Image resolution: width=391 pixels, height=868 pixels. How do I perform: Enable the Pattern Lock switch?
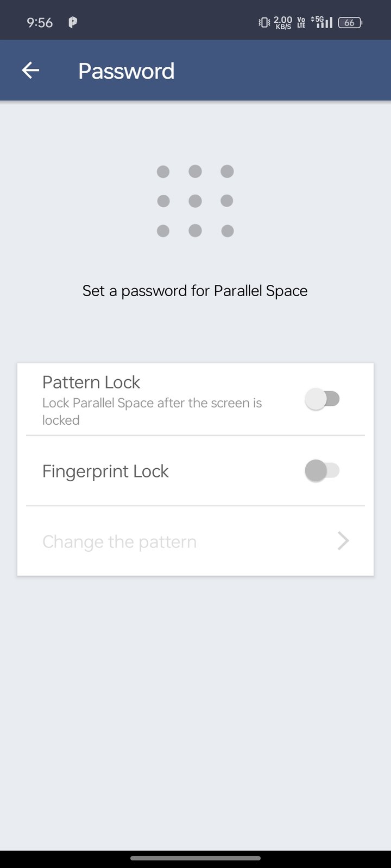[323, 400]
